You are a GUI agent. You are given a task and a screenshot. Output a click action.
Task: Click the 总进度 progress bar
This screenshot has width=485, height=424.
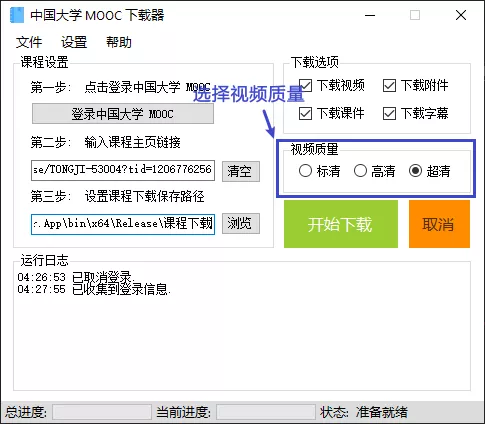[x=102, y=412]
